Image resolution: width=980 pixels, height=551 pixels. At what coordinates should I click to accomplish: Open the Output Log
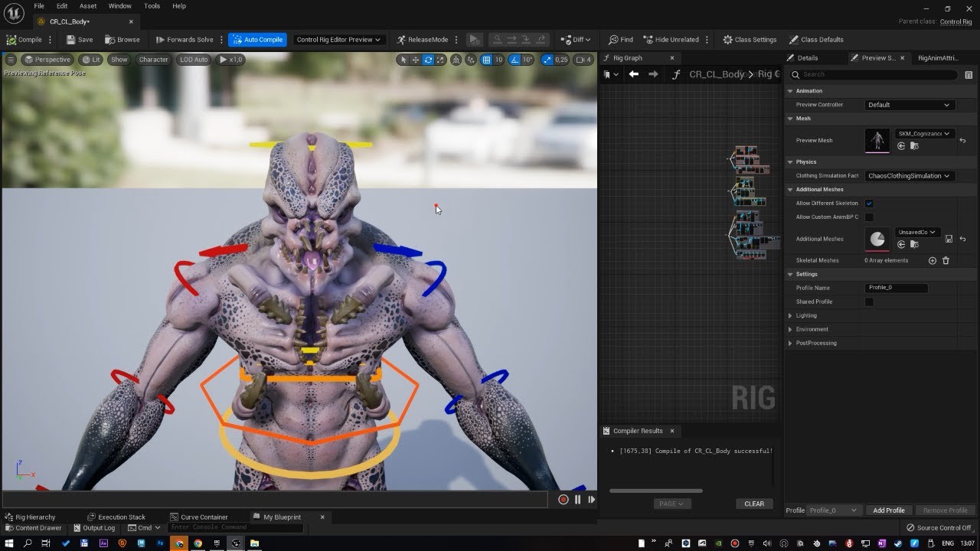click(94, 528)
